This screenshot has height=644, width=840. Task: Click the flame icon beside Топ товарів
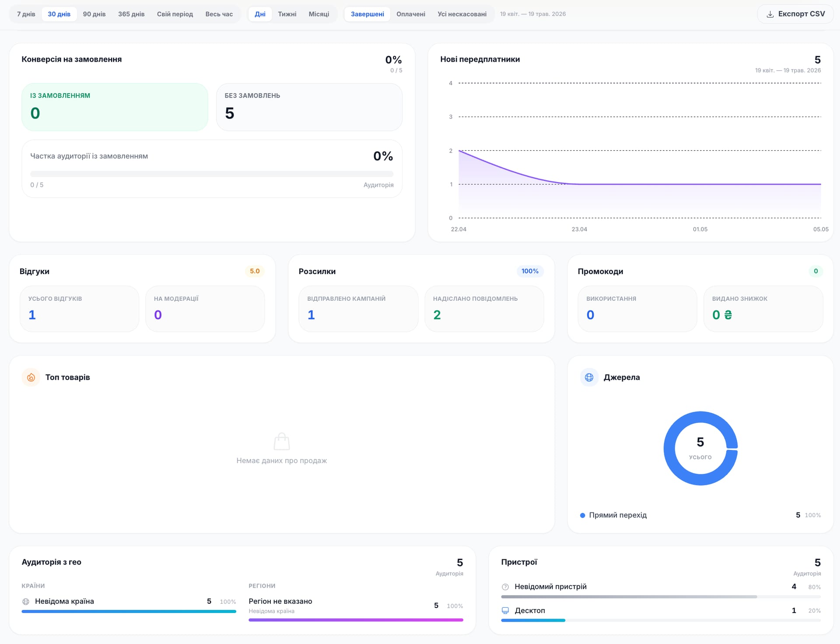[x=31, y=377]
